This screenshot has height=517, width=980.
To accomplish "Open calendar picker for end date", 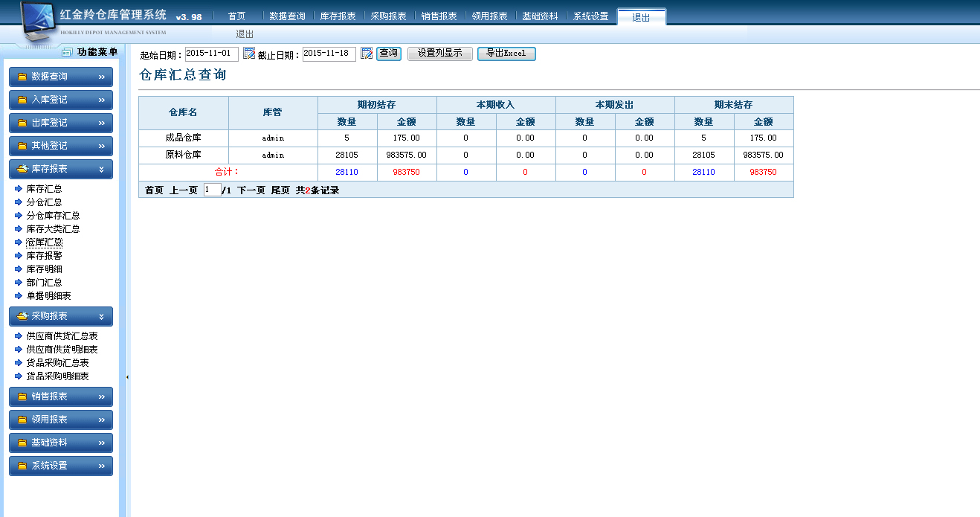I will 367,54.
